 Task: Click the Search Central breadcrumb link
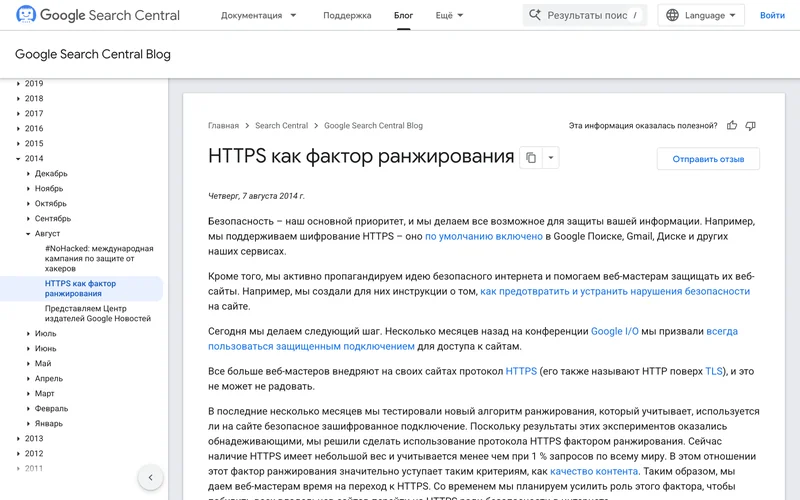pos(282,126)
